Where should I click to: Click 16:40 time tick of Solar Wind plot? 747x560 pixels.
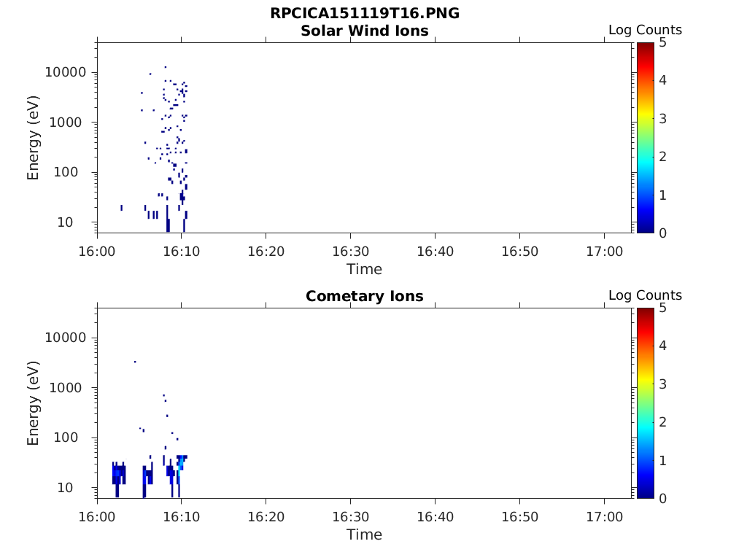(x=435, y=252)
